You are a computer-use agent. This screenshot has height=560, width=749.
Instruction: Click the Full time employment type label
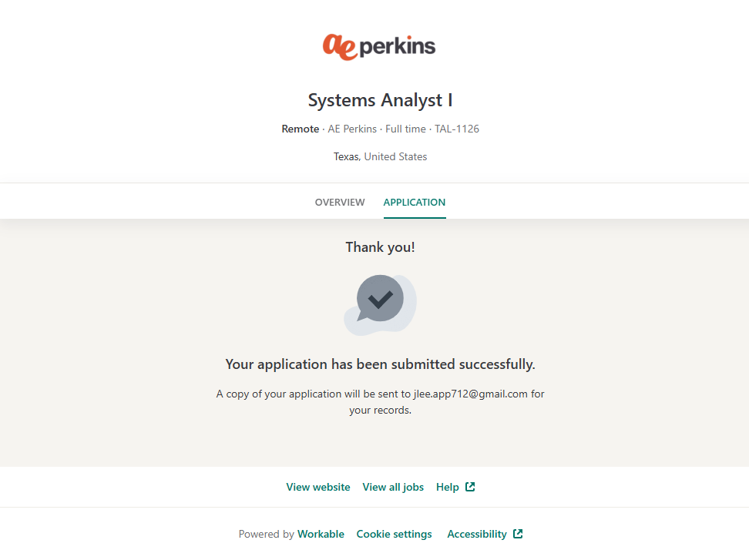point(405,129)
